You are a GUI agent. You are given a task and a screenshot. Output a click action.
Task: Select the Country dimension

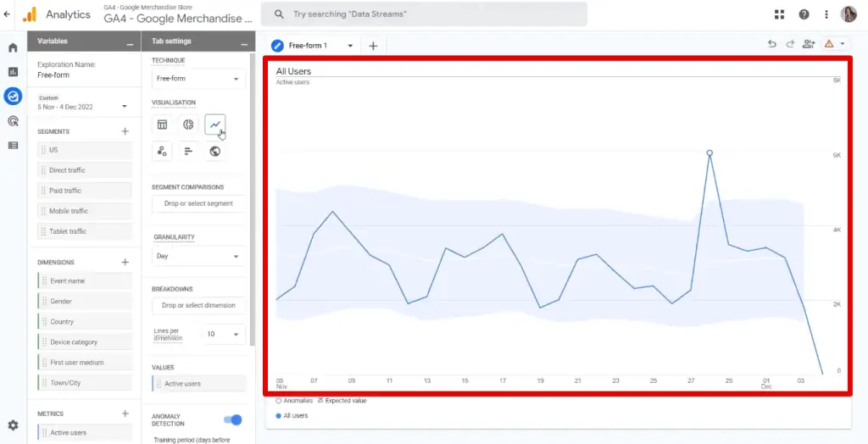click(85, 322)
